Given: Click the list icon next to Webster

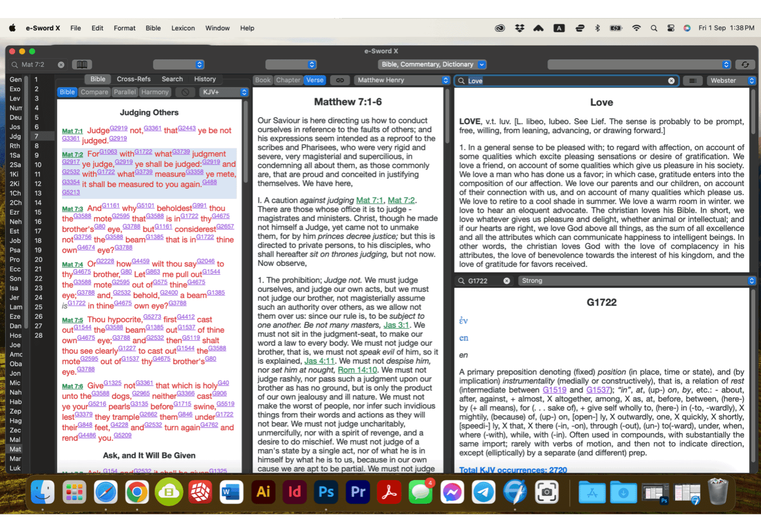Looking at the screenshot, I should tap(693, 81).
